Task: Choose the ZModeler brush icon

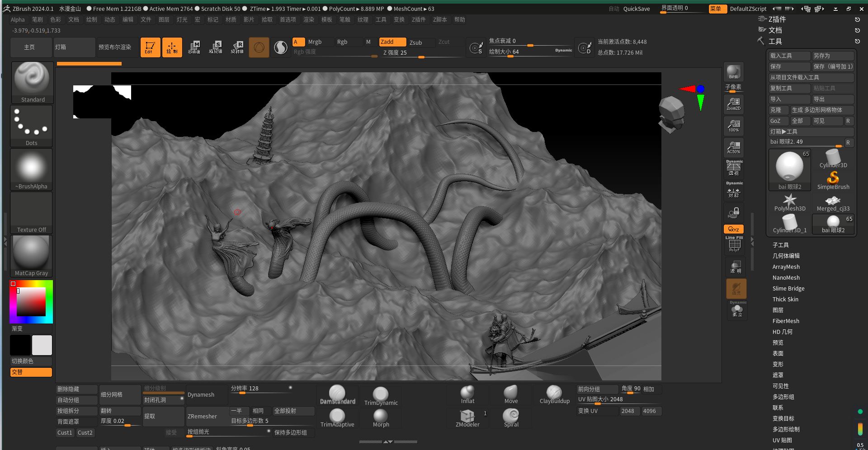Action: coord(467,417)
